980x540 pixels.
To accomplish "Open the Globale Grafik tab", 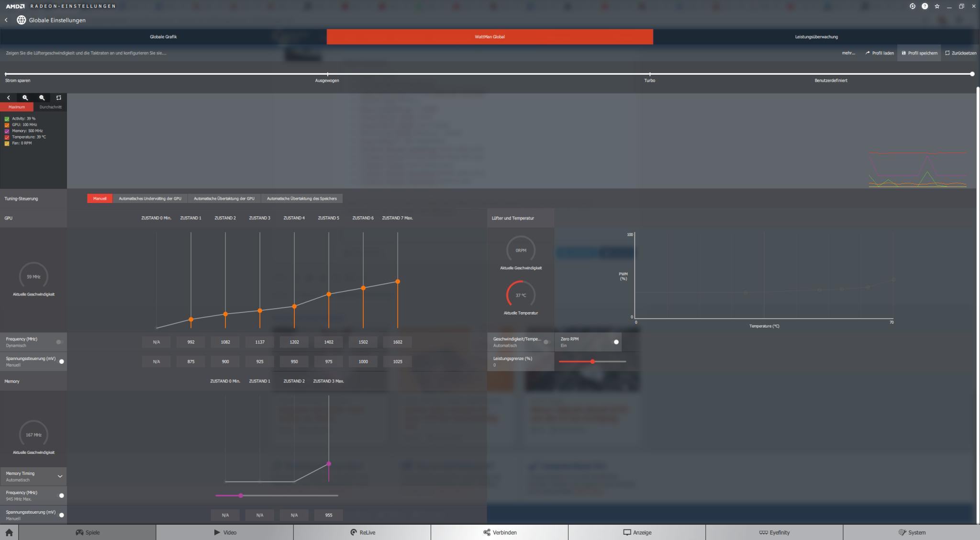I will point(163,37).
